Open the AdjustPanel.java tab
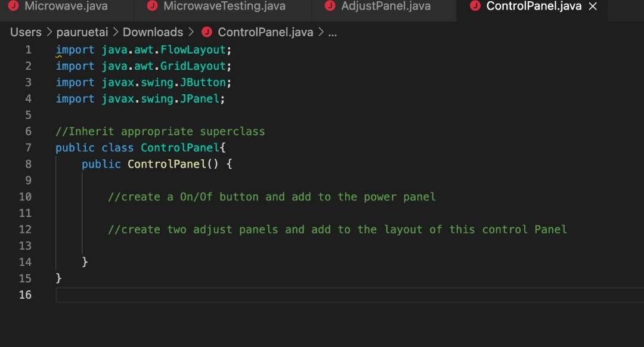The width and height of the screenshot is (644, 347). click(x=385, y=7)
